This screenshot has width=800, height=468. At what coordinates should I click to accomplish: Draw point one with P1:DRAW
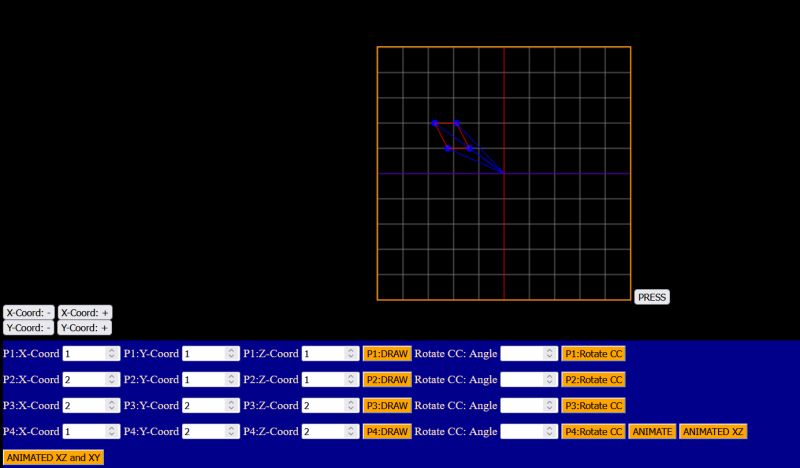coord(387,354)
